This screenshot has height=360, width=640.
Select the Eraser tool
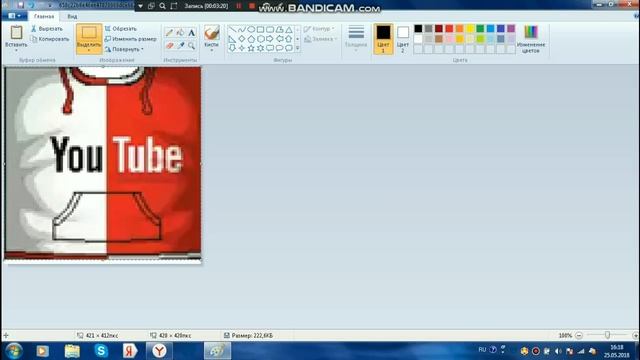[169, 45]
